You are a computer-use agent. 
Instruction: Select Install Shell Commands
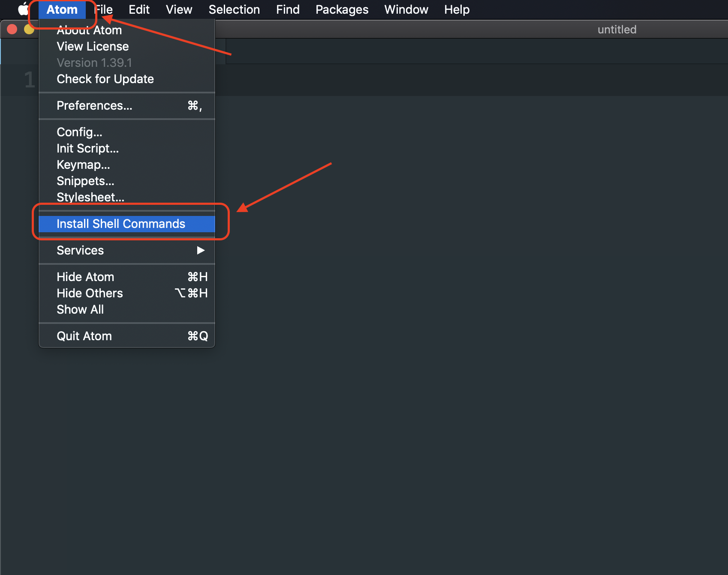(121, 224)
